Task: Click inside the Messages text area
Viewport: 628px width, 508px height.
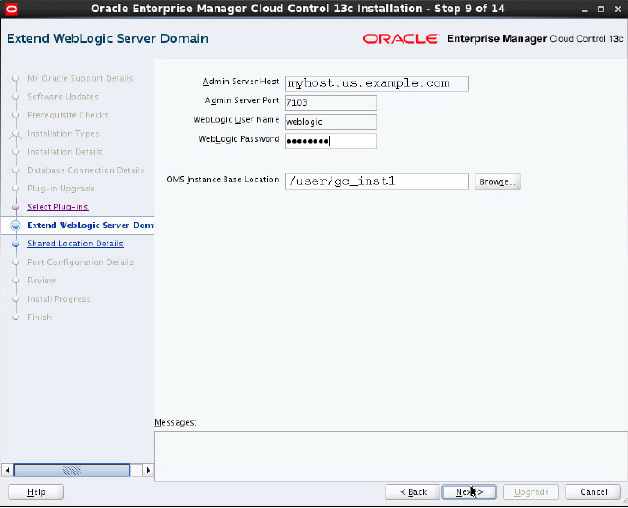Action: (x=390, y=456)
